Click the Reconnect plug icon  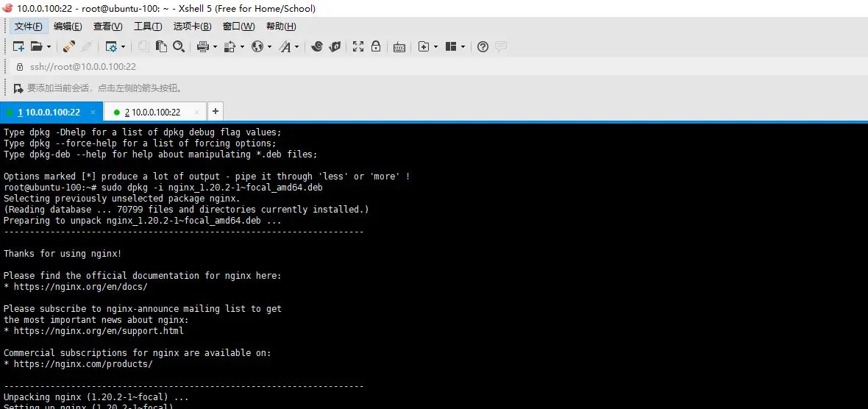pos(69,46)
